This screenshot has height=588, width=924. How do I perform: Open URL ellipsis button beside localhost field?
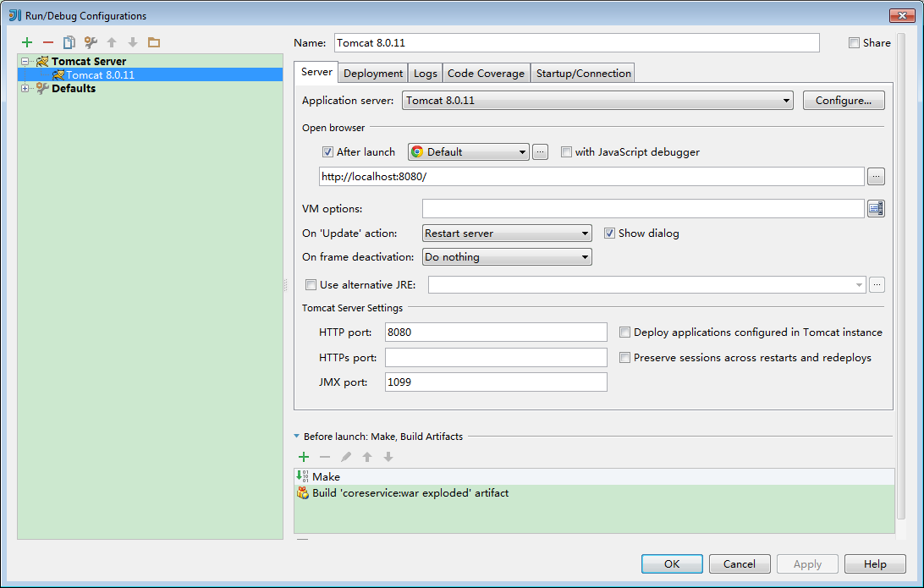pos(876,176)
